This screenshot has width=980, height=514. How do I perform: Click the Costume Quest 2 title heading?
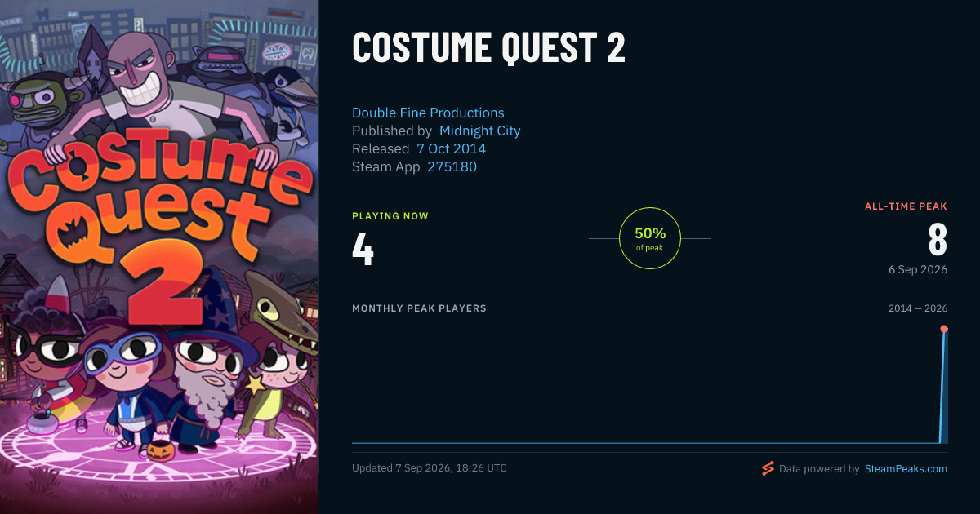point(488,48)
